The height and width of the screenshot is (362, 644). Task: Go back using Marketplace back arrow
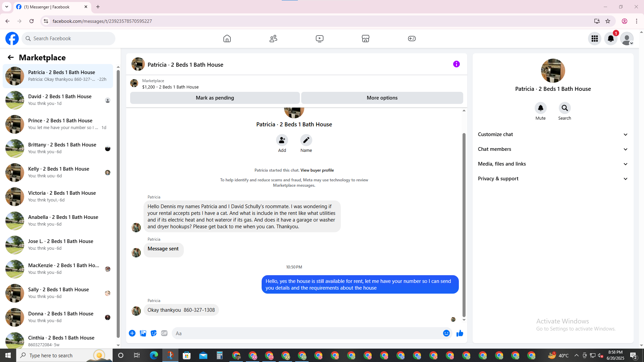(x=11, y=57)
